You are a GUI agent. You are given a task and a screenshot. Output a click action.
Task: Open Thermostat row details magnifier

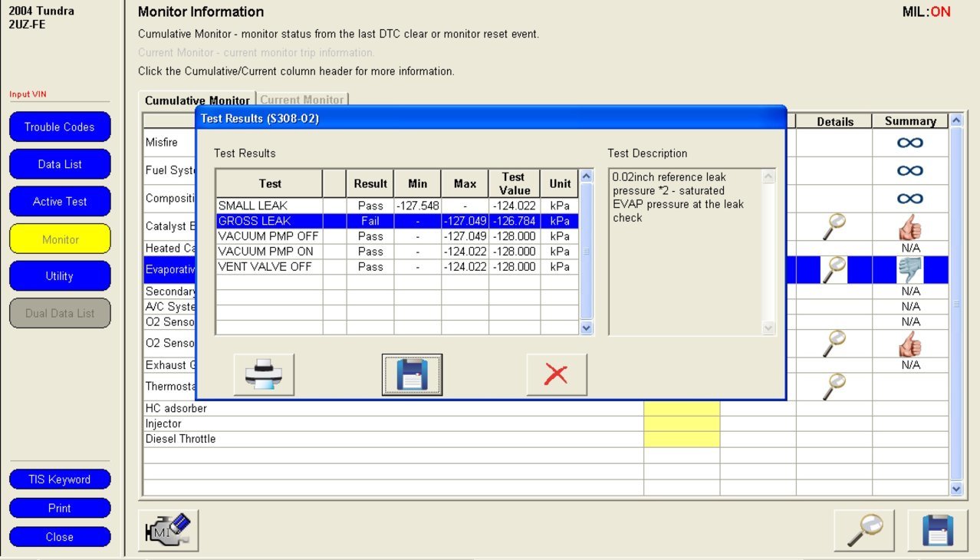[834, 387]
